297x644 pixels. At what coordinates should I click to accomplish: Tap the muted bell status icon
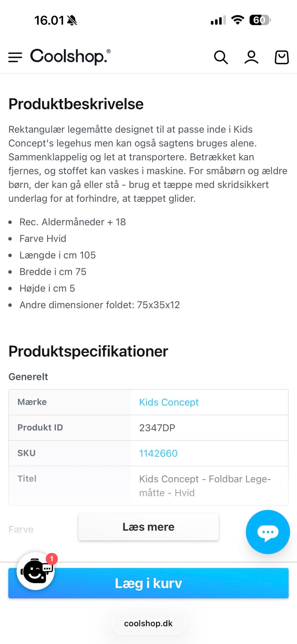click(x=72, y=20)
